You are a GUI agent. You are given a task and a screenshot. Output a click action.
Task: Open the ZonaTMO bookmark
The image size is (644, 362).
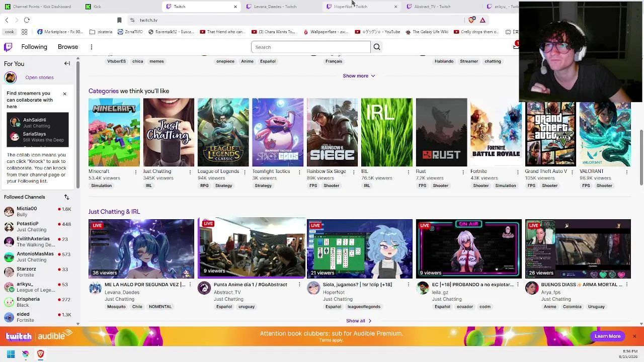(130, 32)
